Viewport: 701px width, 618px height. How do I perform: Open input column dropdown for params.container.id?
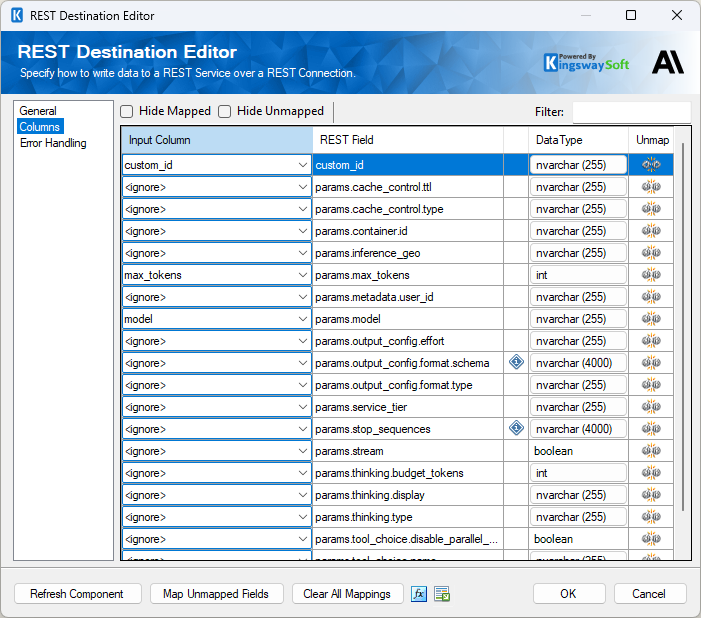303,231
